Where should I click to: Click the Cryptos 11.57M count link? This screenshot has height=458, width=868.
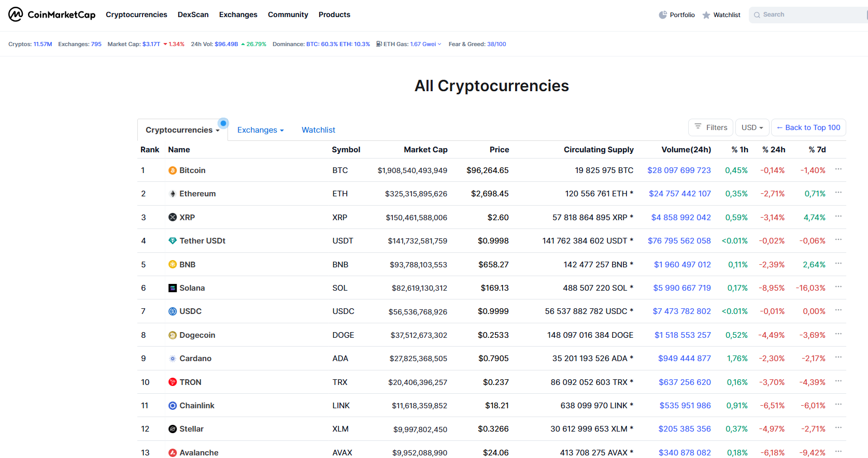[x=42, y=44]
